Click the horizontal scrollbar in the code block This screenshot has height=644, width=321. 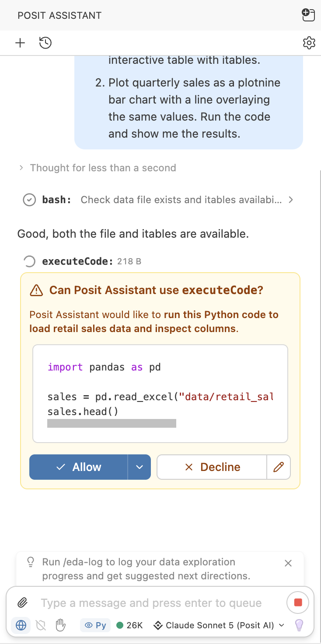(112, 423)
